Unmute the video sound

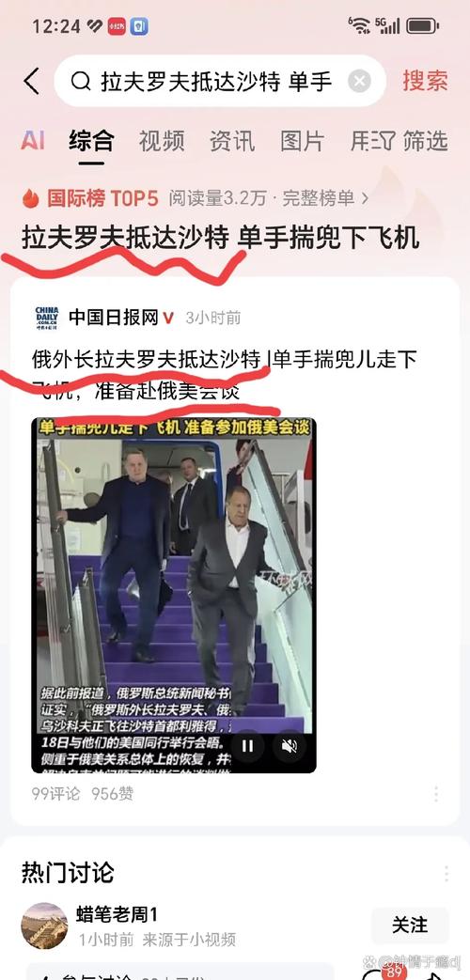pyautogui.click(x=289, y=746)
